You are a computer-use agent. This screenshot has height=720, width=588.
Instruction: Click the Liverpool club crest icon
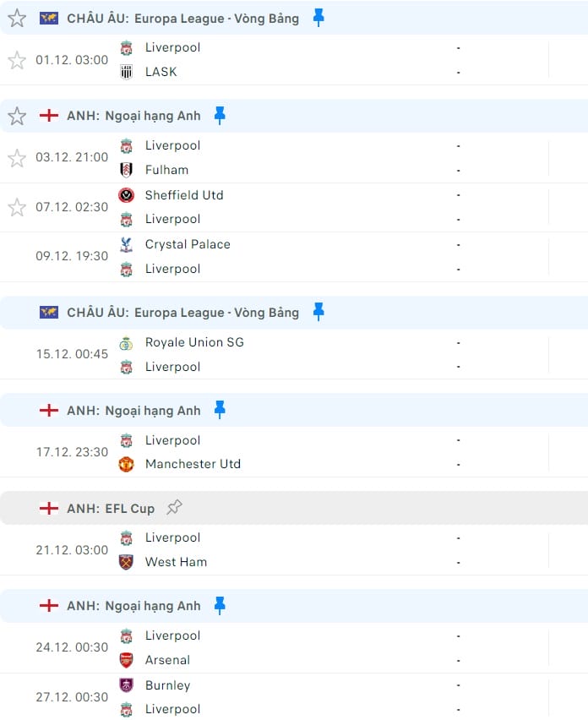(x=126, y=47)
